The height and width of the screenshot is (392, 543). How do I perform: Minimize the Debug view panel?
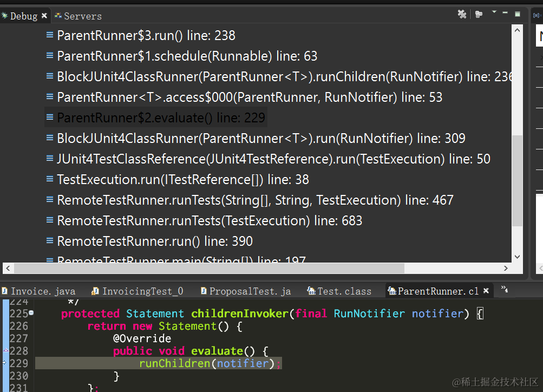[x=505, y=13]
